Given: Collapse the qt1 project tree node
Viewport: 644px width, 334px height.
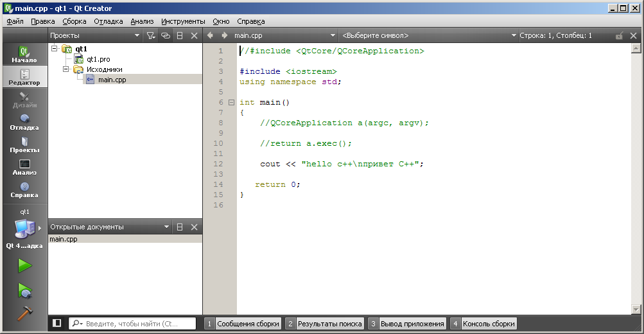Looking at the screenshot, I should tap(54, 48).
